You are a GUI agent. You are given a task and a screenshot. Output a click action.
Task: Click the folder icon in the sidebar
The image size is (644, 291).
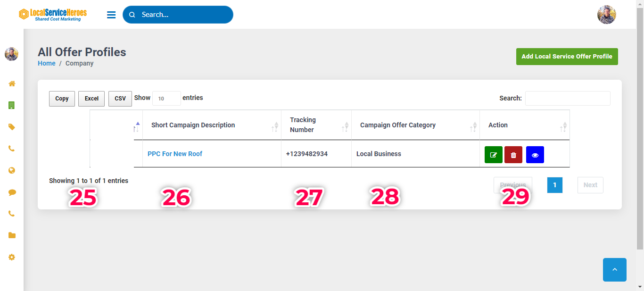click(12, 235)
